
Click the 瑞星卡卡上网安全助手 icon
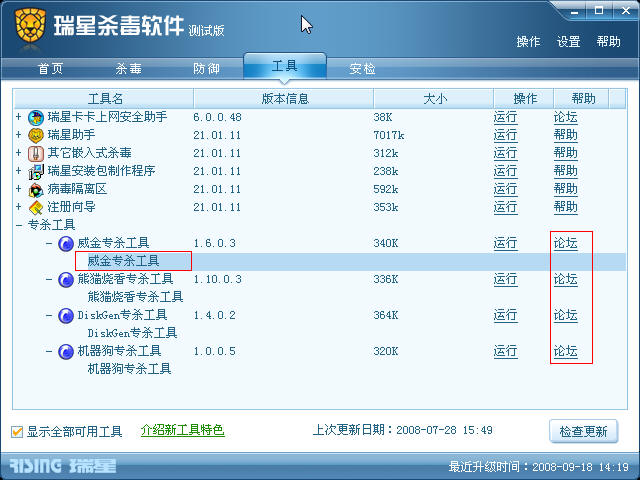click(x=36, y=118)
